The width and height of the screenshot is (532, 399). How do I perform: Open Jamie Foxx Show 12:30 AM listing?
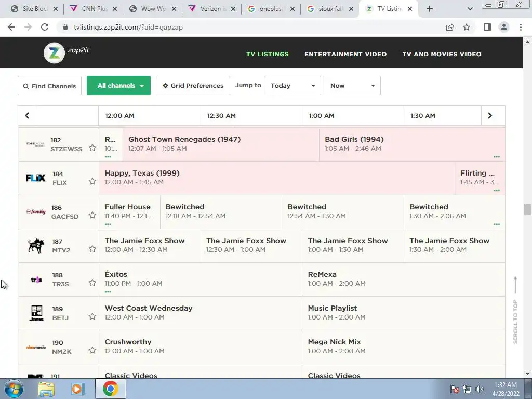pos(251,245)
